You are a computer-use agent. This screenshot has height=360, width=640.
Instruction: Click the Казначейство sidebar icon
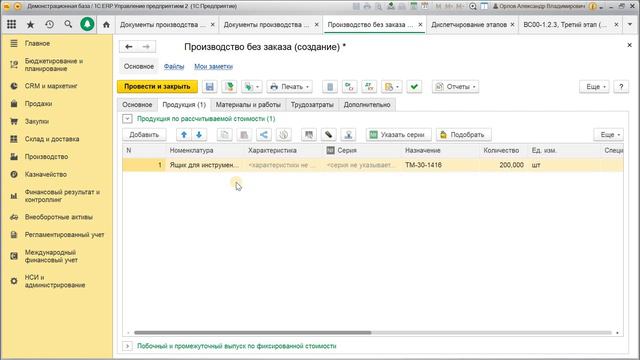[14, 174]
